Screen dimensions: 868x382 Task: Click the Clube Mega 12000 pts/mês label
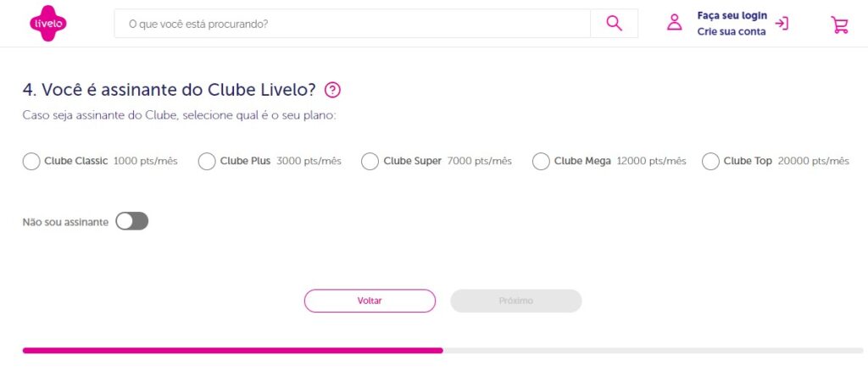coord(620,161)
